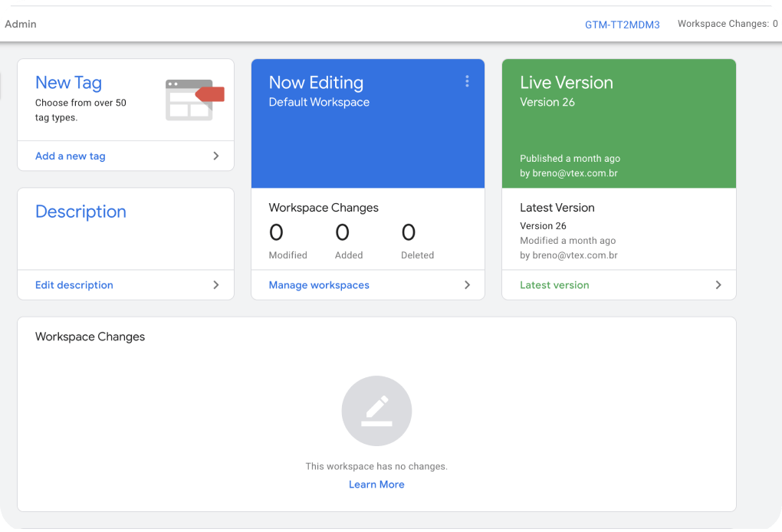
Task: Open the Edit description link
Action: click(74, 284)
